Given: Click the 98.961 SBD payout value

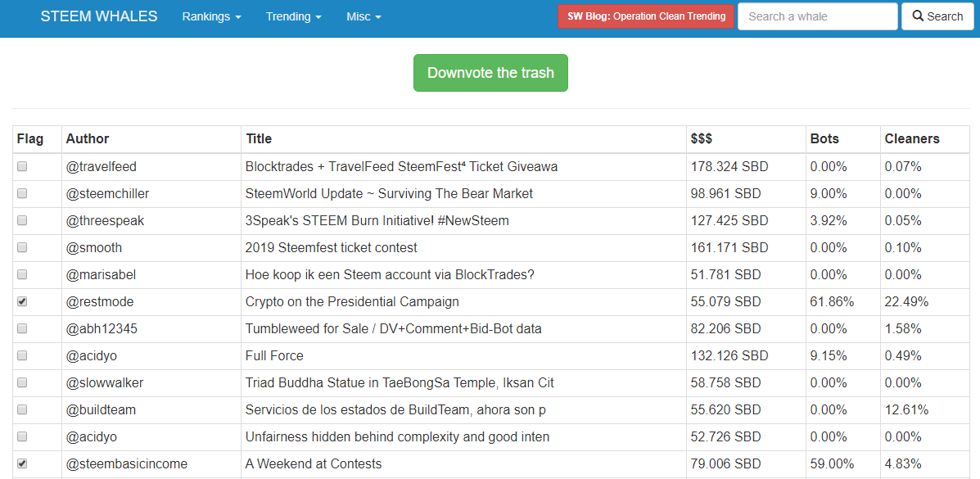Looking at the screenshot, I should click(x=725, y=194).
